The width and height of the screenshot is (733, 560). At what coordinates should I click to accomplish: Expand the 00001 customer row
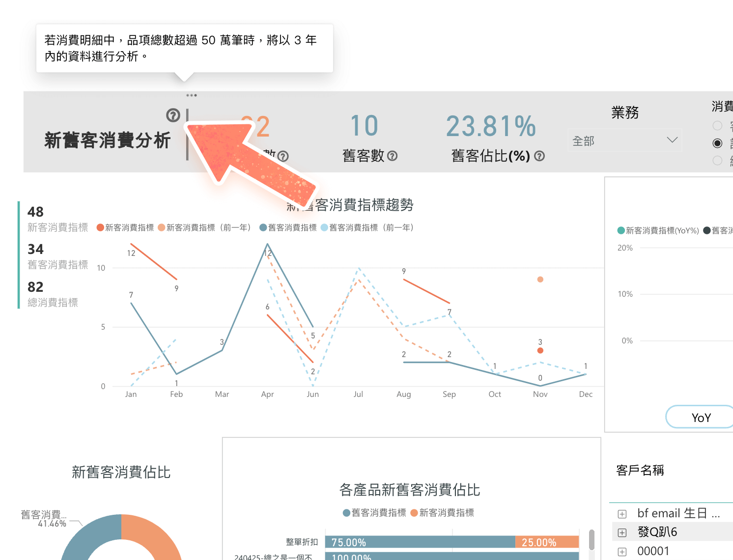pos(622,552)
